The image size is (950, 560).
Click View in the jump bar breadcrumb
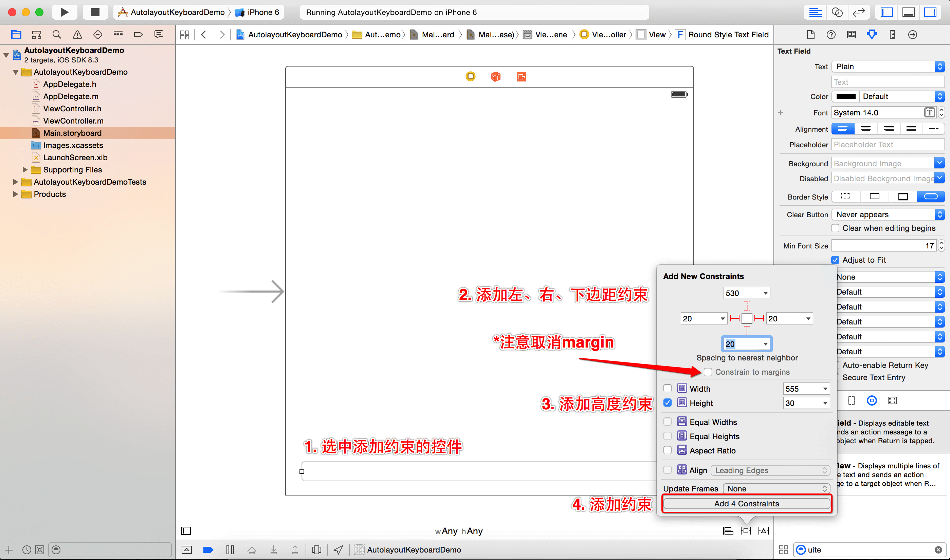click(657, 35)
